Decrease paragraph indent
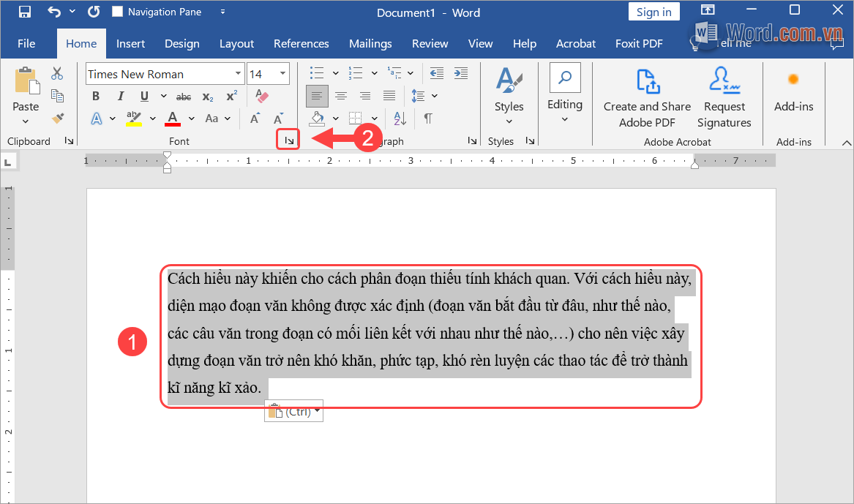The image size is (854, 504). [x=437, y=73]
